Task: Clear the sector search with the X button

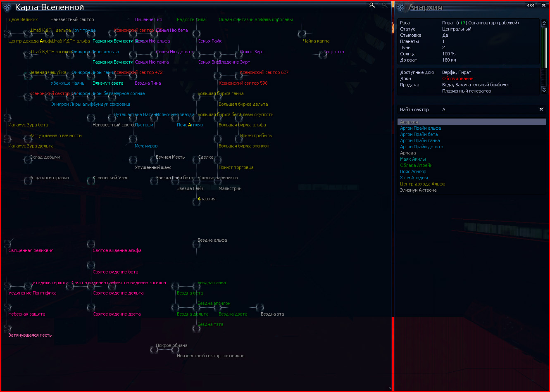Action: [541, 109]
